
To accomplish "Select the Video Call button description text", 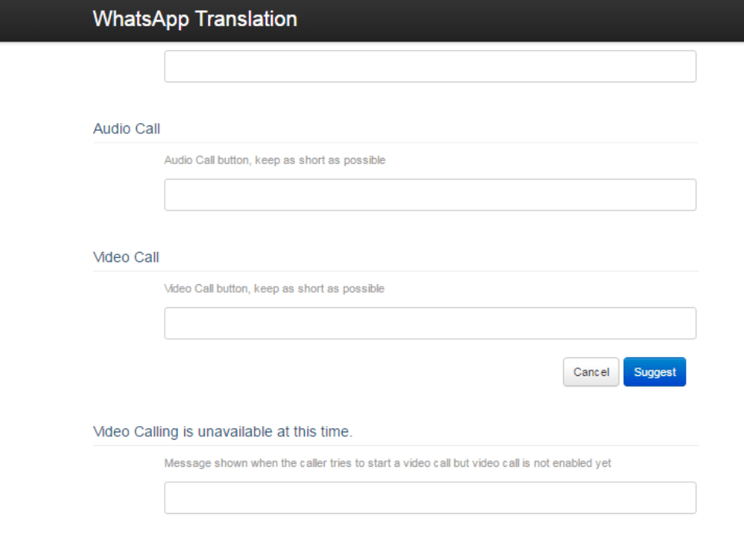I will tap(274, 288).
